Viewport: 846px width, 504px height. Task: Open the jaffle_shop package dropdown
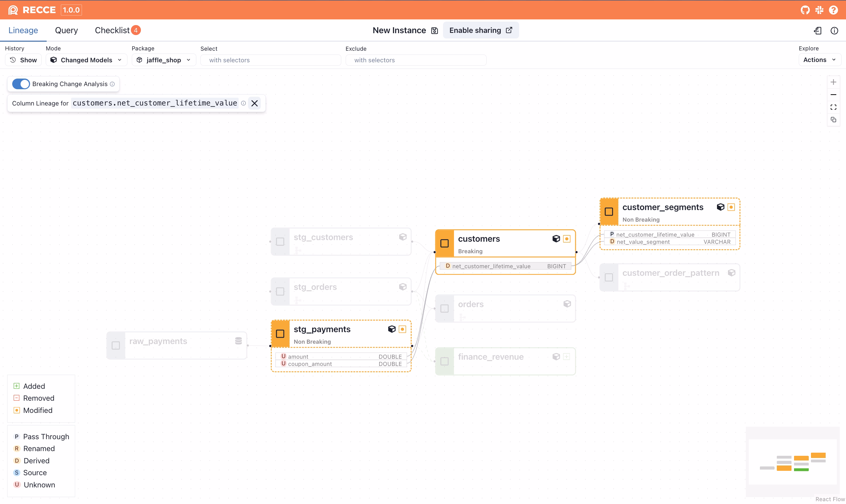point(164,60)
